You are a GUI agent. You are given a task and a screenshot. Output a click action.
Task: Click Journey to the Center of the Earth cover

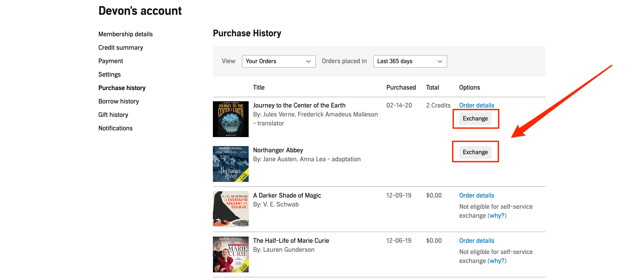(231, 119)
